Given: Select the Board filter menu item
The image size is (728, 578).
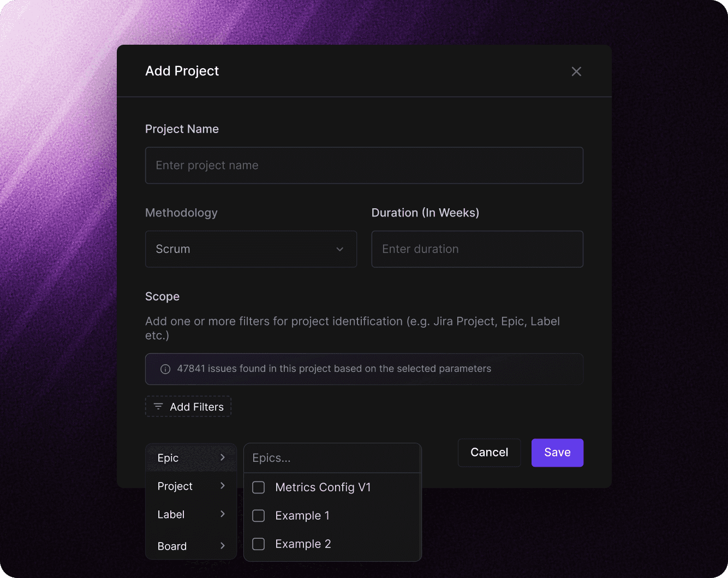Looking at the screenshot, I should (172, 546).
